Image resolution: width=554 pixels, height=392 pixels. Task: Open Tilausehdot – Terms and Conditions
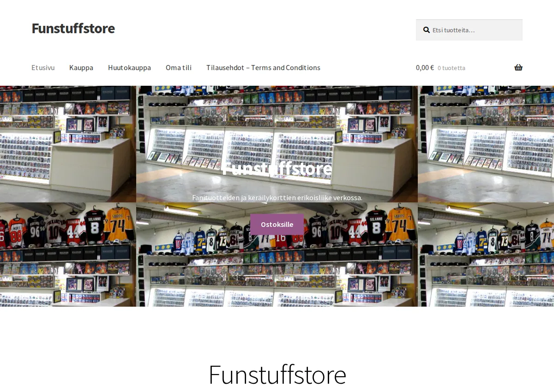tap(263, 67)
